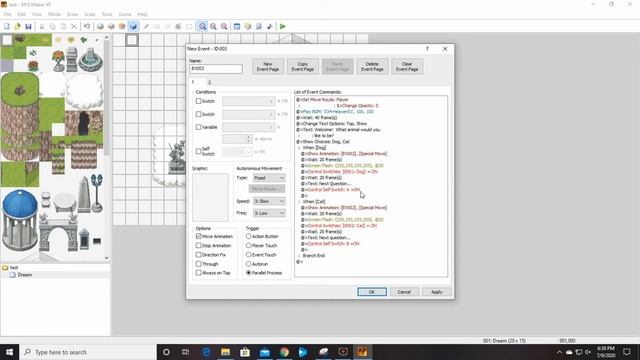Image resolution: width=640 pixels, height=360 pixels.
Task: Click Clear Event Page button
Action: 407,67
